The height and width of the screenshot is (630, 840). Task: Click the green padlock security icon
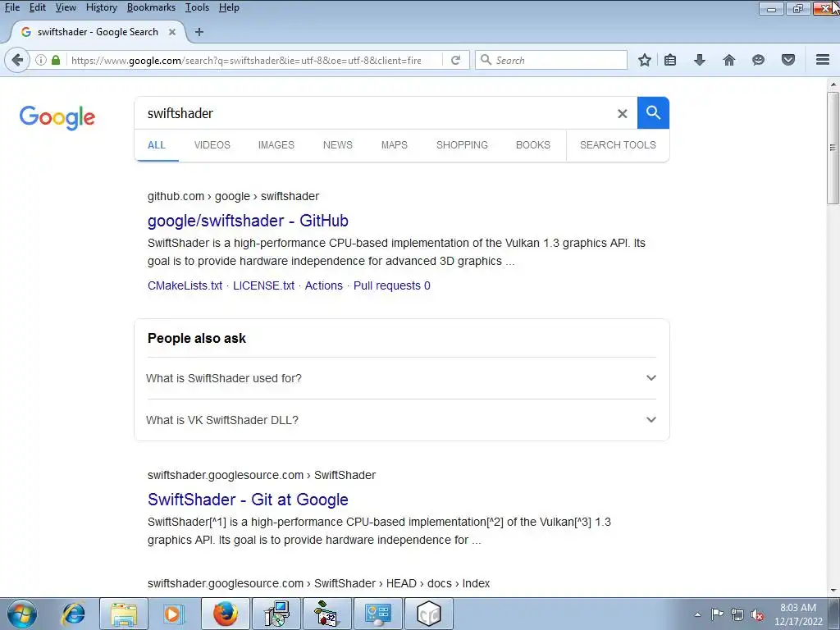[56, 60]
